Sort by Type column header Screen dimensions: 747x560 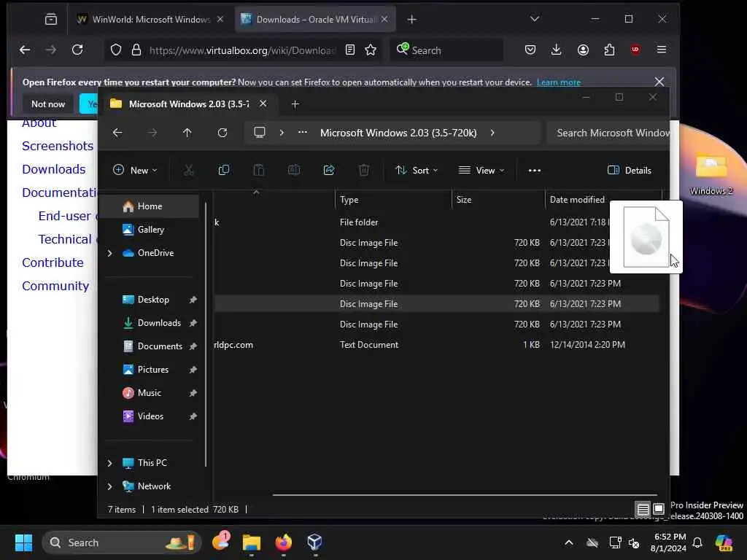pyautogui.click(x=393, y=200)
